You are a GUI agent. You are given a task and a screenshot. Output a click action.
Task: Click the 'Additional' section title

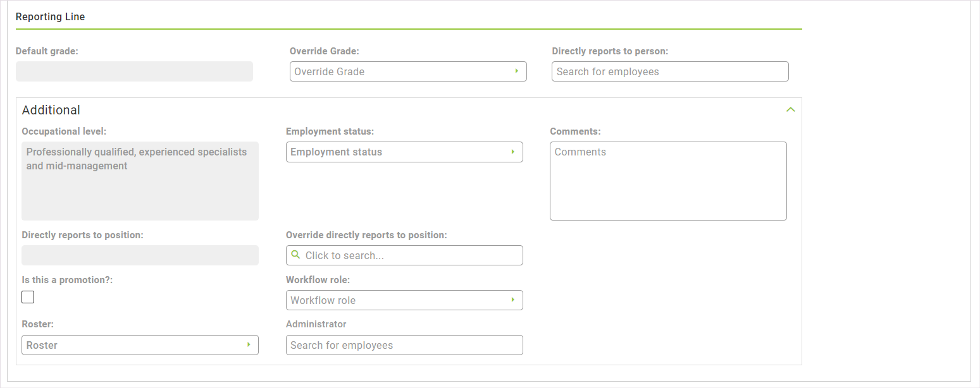coord(51,109)
